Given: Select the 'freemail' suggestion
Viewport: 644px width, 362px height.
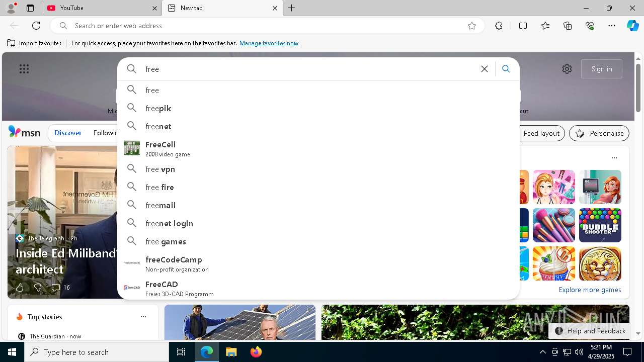Looking at the screenshot, I should 318,205.
